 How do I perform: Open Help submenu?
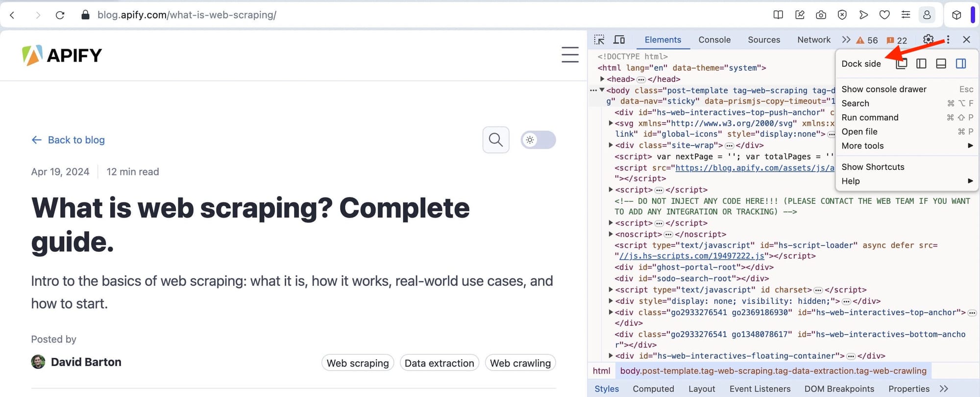point(907,181)
